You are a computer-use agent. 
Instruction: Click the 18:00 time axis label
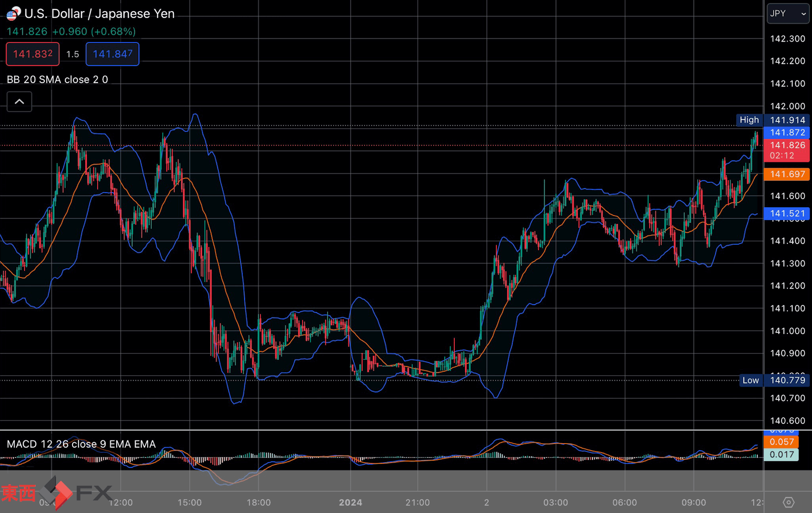(x=259, y=502)
